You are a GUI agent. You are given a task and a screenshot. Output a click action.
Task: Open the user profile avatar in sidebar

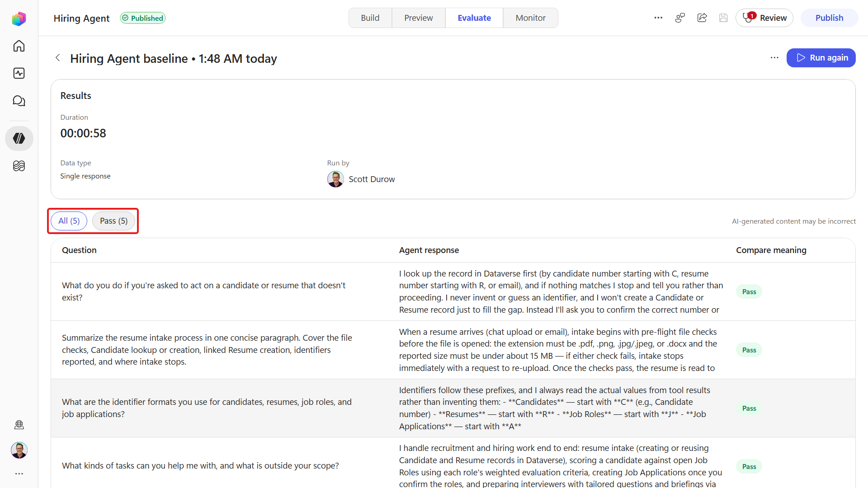tap(19, 450)
